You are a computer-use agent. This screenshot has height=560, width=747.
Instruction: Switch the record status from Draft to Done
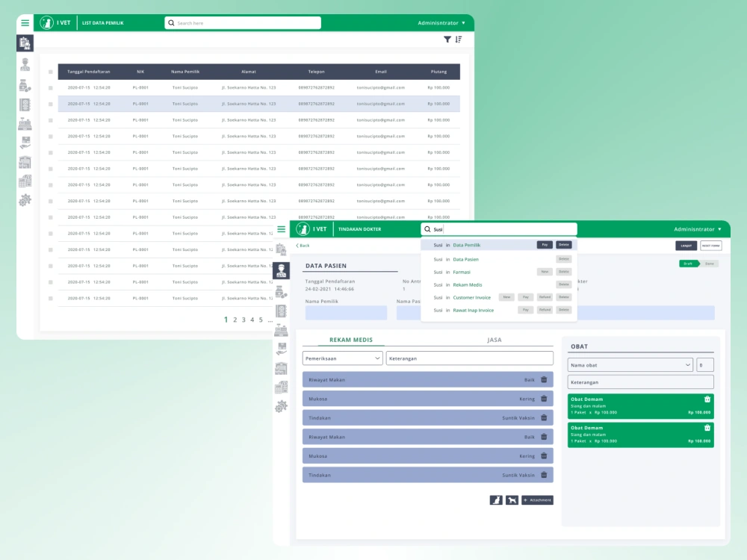click(x=710, y=264)
